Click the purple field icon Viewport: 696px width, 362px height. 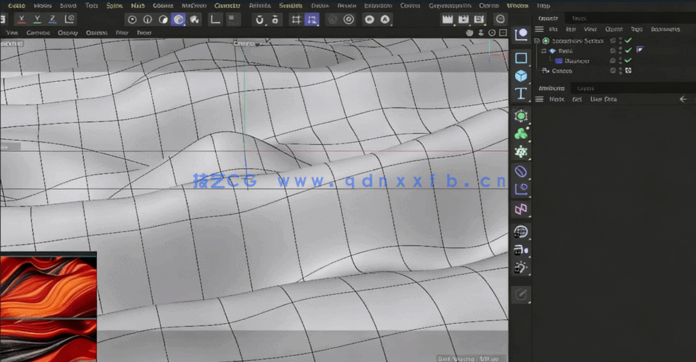point(521,189)
